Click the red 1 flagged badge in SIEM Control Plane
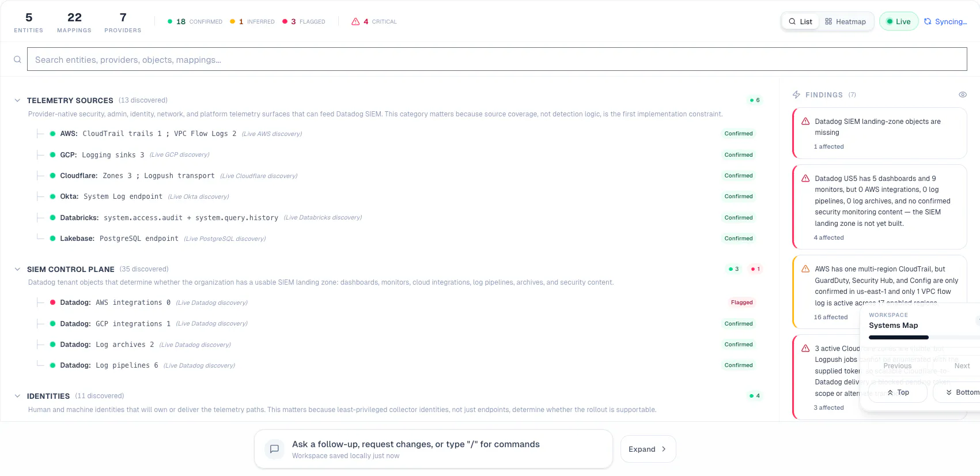Viewport: 980px width, 476px height. (x=755, y=269)
